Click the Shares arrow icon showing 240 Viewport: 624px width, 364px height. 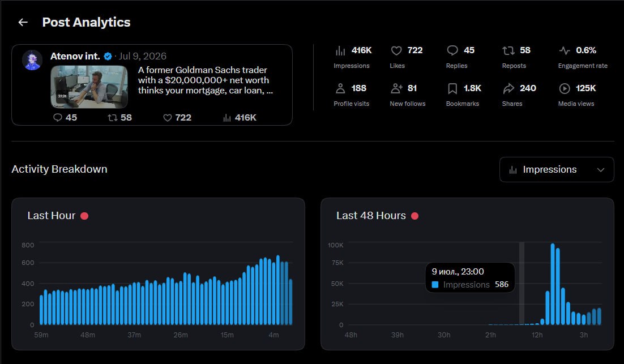[x=508, y=88]
